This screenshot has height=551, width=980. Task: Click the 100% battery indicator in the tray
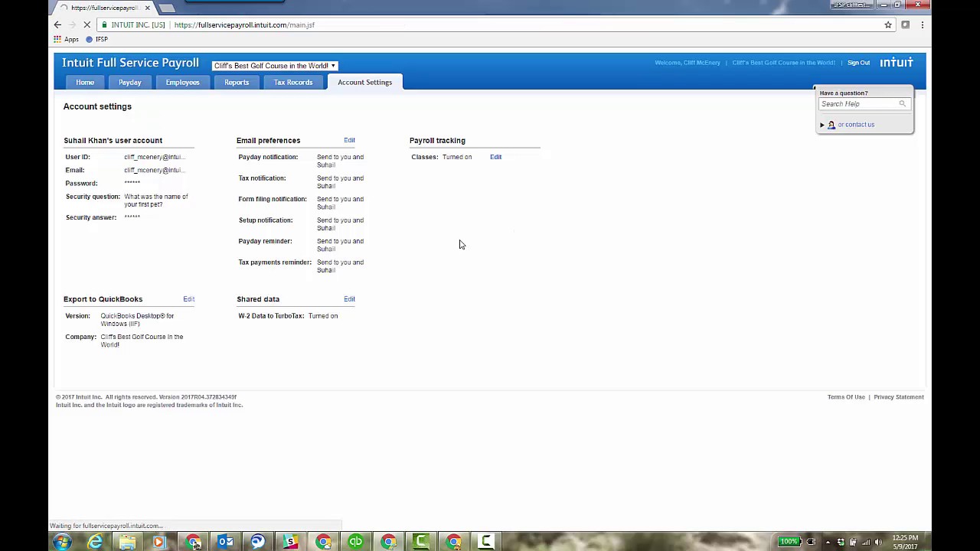tap(789, 542)
